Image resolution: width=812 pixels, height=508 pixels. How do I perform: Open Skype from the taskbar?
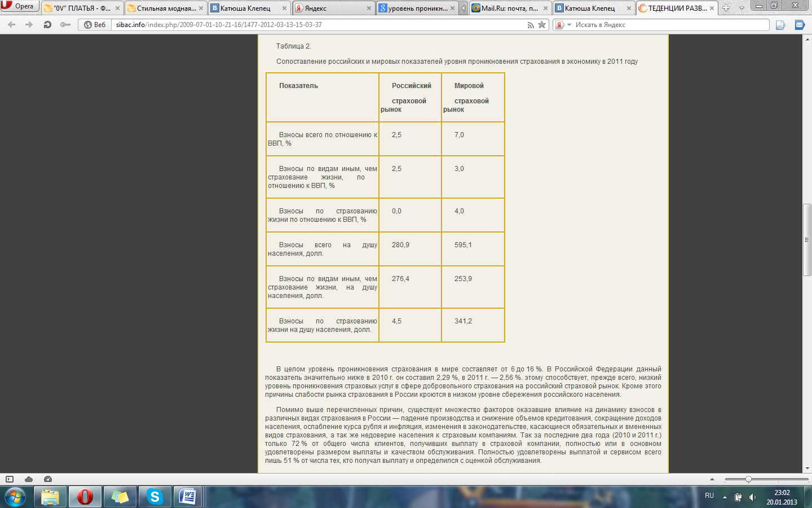(155, 497)
